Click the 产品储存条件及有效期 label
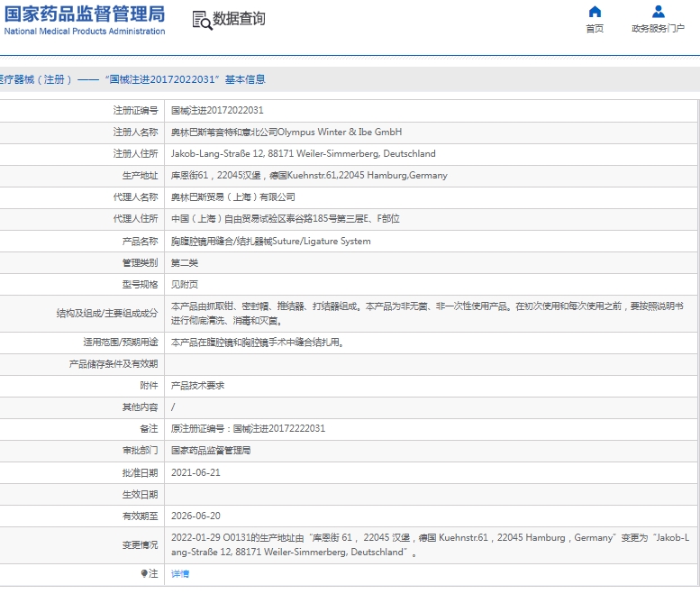The width and height of the screenshot is (700, 594). click(x=114, y=364)
